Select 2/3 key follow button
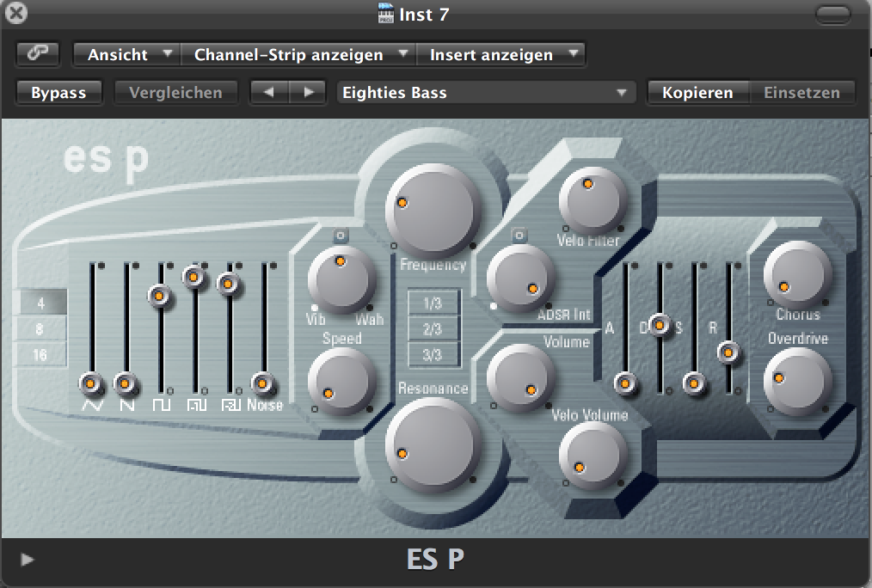This screenshot has width=872, height=588. (433, 329)
